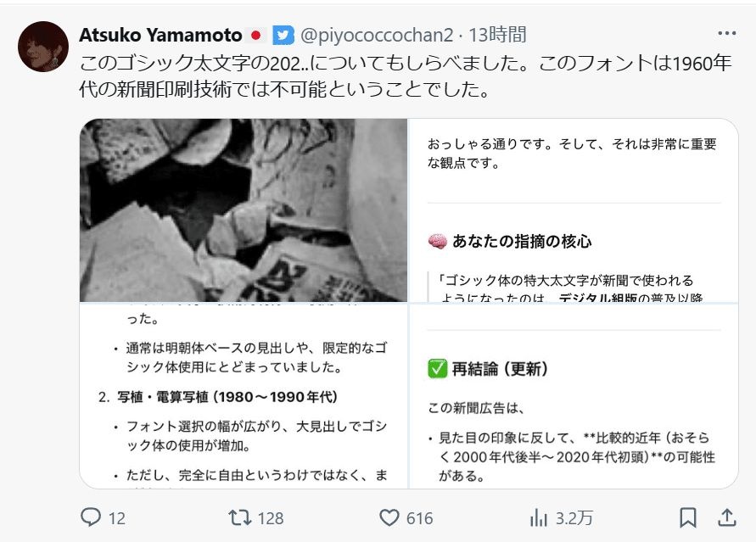Click the 128 retweet count
Screen dimensions: 756x542
[271, 518]
